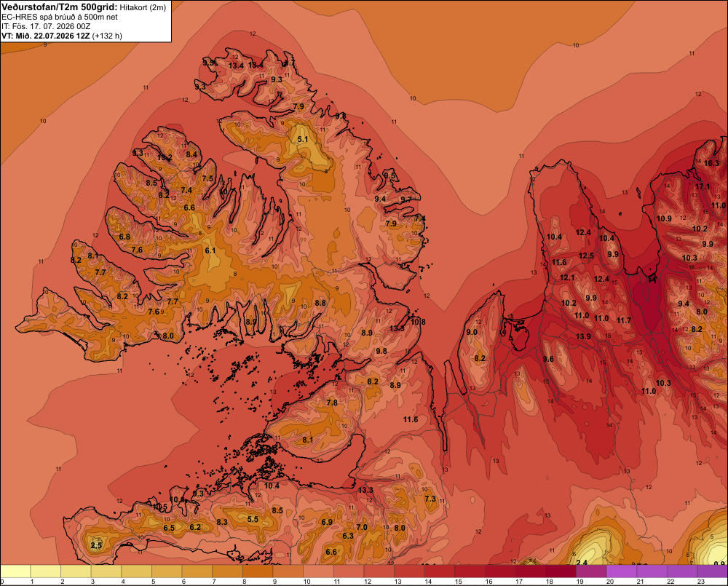The height and width of the screenshot is (586, 728).
Task: Click the 10–11 degree legend swatch
Action: [319, 571]
